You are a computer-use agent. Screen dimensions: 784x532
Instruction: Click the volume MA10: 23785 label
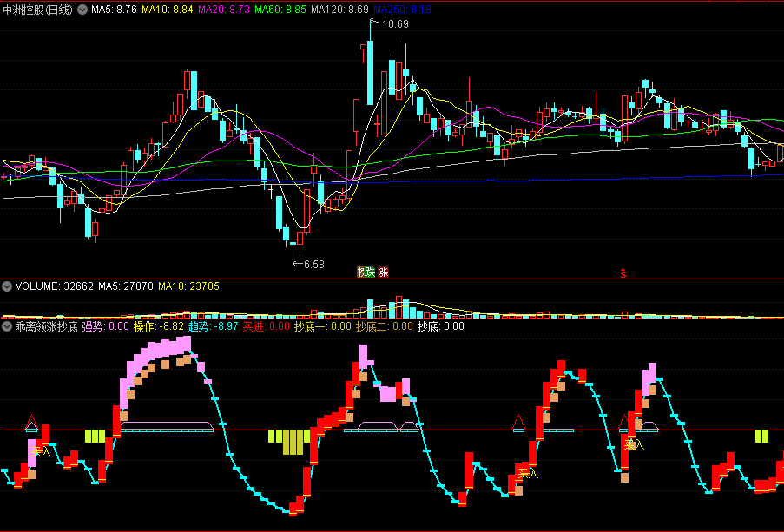tap(189, 286)
